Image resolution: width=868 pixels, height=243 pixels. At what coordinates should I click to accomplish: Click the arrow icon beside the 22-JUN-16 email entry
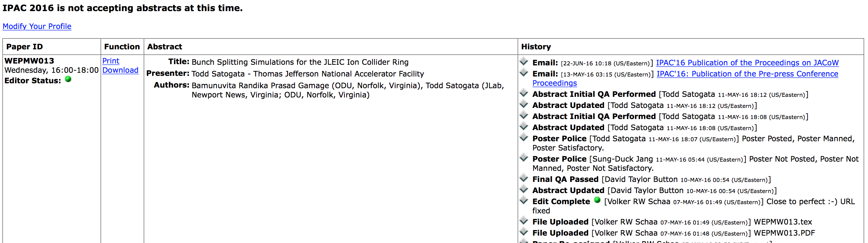tap(524, 61)
